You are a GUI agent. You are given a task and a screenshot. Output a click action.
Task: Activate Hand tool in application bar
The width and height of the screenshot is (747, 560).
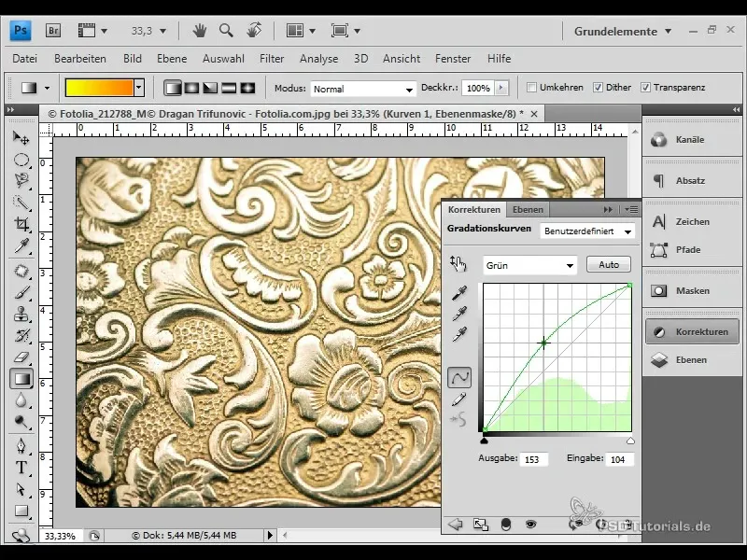pos(200,31)
